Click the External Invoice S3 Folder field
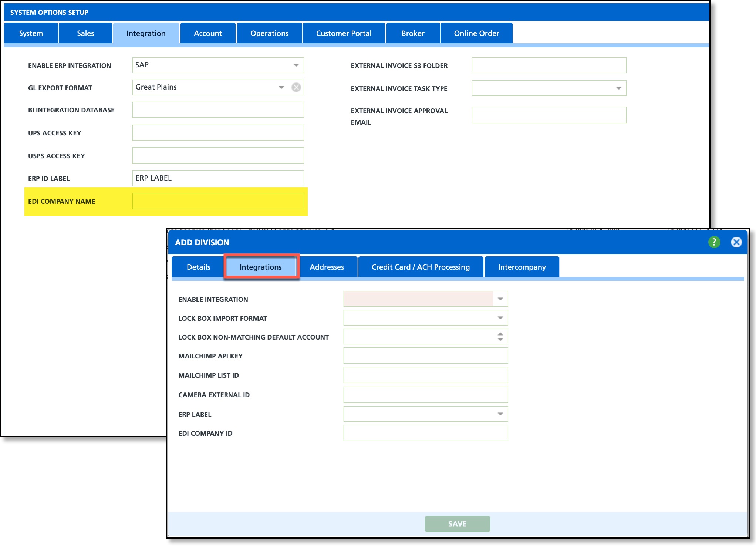 (x=549, y=65)
